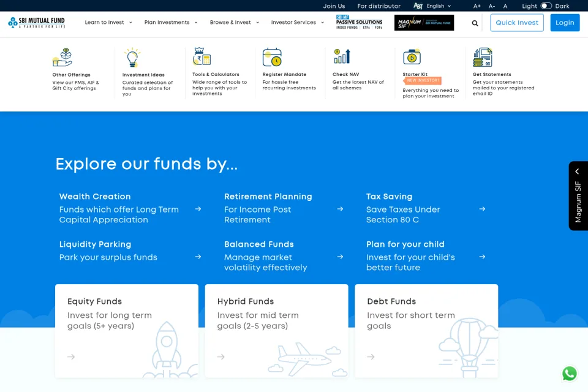Select the Equity Funds card heading
Image resolution: width=588 pixels, height=392 pixels.
click(94, 301)
